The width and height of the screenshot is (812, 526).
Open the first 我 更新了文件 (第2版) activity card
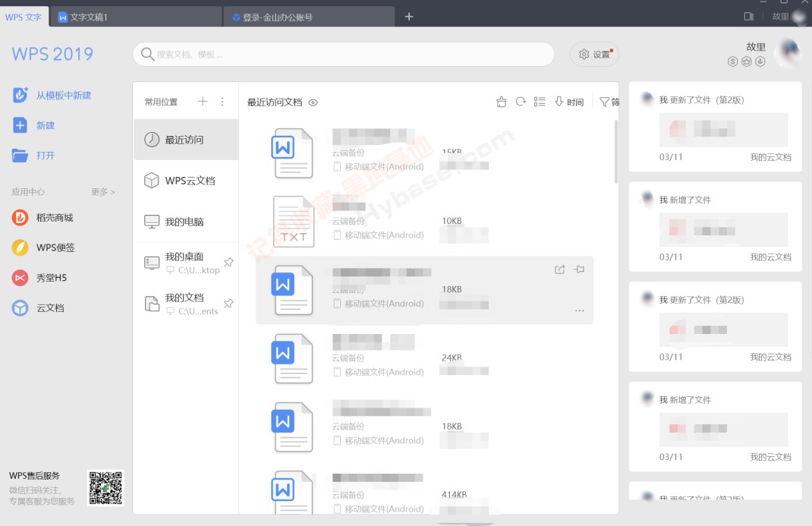[715, 126]
